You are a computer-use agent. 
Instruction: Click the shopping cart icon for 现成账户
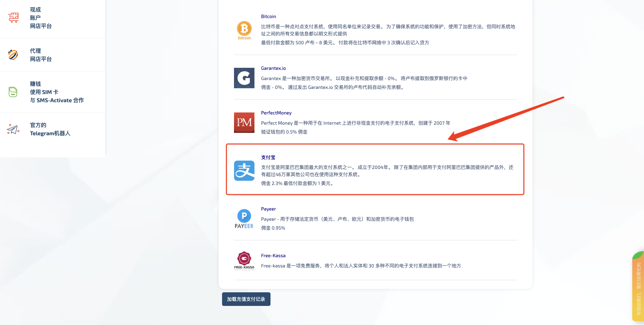pyautogui.click(x=13, y=17)
